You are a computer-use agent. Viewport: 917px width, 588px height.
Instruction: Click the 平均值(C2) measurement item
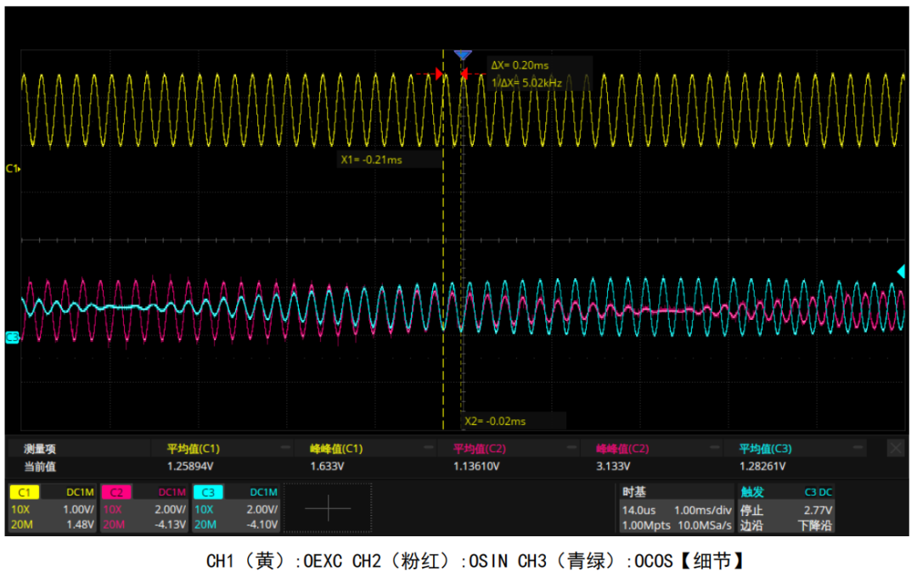[x=480, y=449]
